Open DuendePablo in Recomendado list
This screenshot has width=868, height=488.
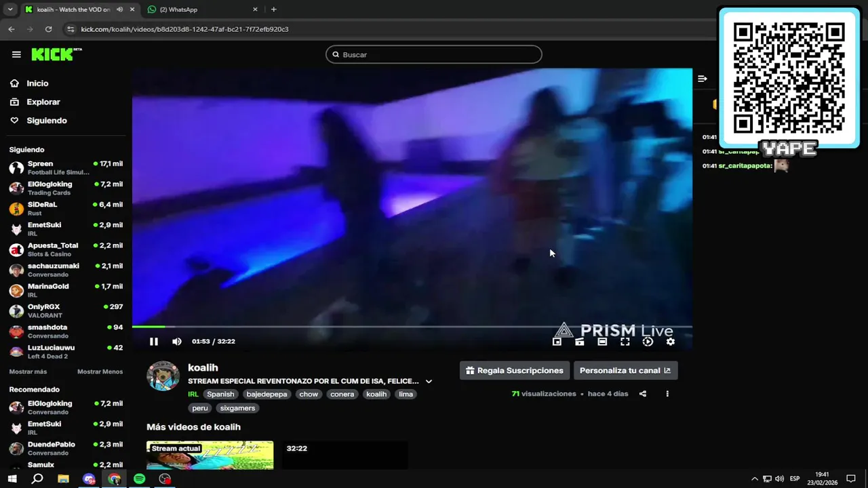[66, 448]
